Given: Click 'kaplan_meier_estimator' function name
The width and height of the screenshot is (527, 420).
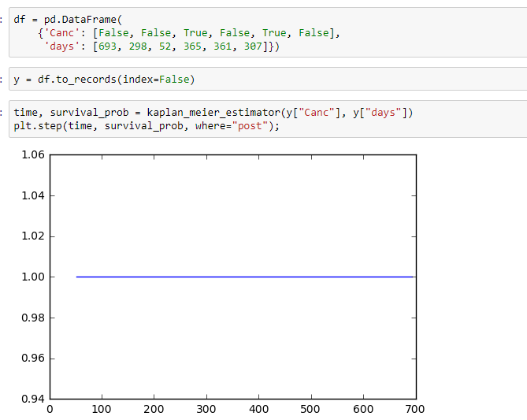Looking at the screenshot, I should [x=213, y=113].
